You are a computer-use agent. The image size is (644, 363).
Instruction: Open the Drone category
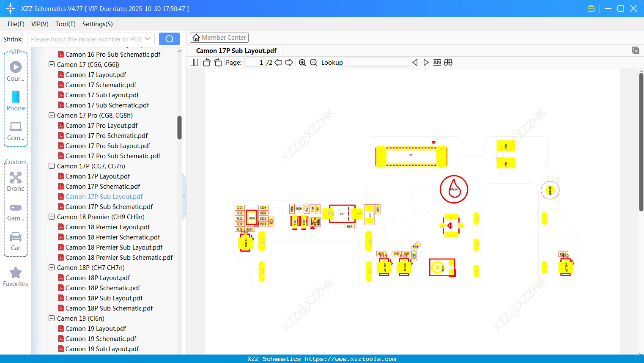point(16,181)
